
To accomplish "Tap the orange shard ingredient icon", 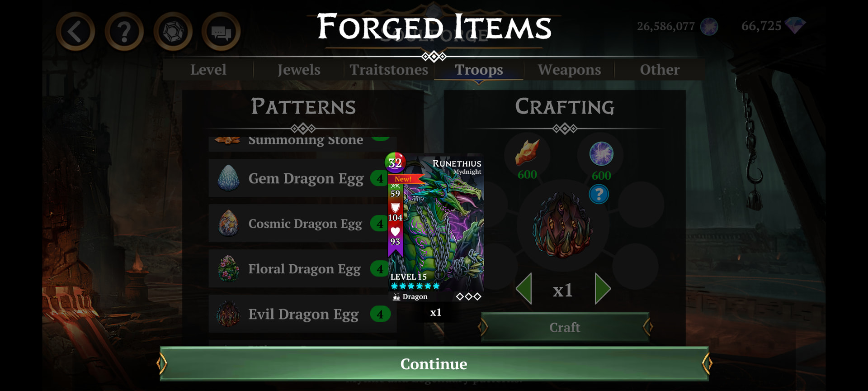I will click(527, 153).
